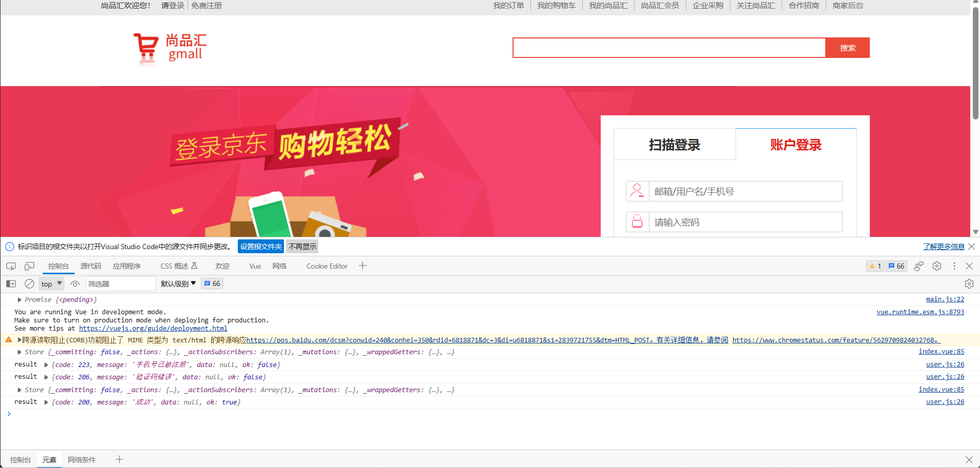
Task: Click the 66 messages badge in the toolbar
Action: [x=896, y=266]
